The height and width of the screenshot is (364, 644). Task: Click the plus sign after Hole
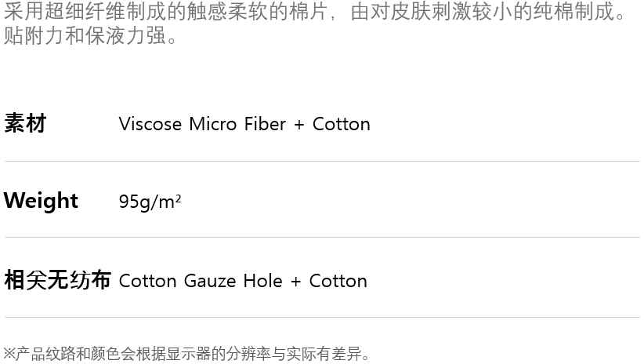(x=295, y=282)
